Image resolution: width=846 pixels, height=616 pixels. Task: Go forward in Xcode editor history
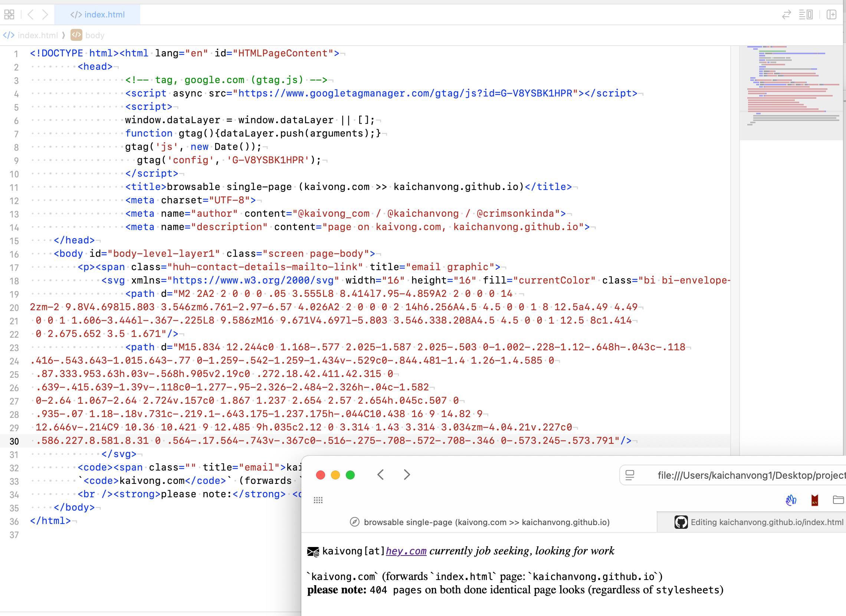click(45, 14)
